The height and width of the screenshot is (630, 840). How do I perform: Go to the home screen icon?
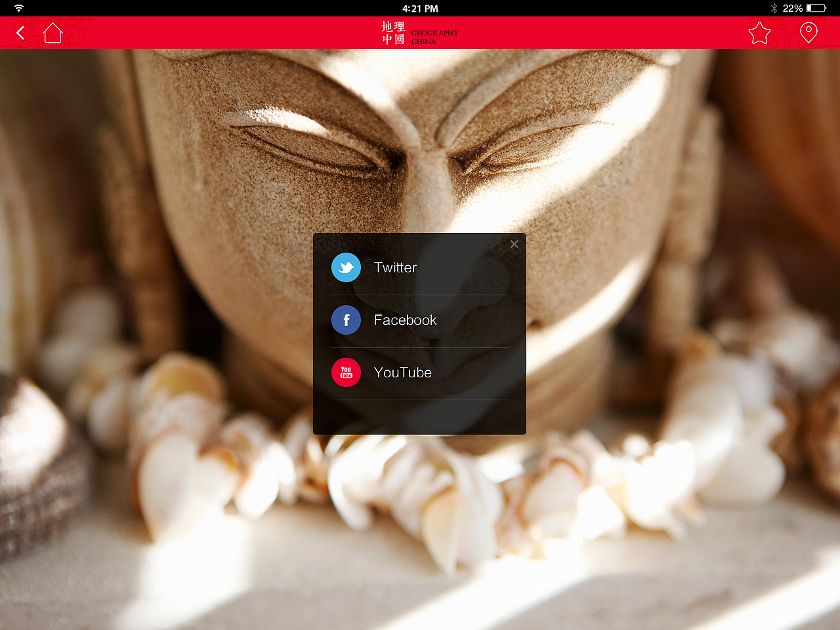click(x=52, y=33)
